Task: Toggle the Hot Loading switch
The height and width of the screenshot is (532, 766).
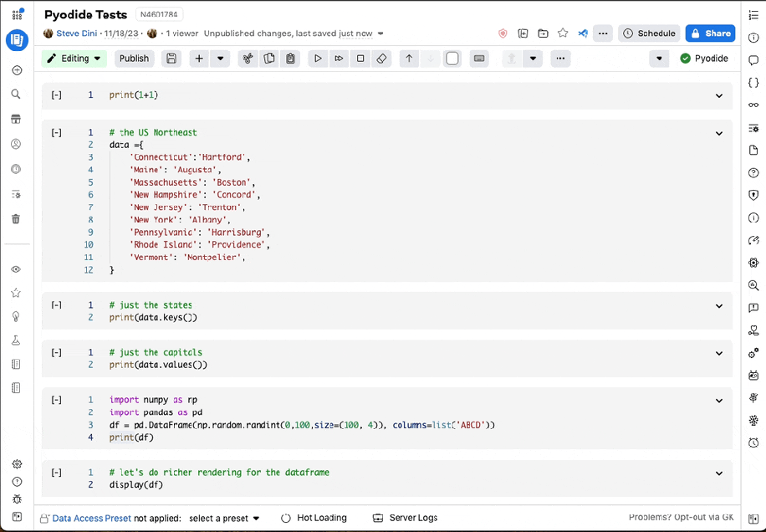Action: coord(286,518)
